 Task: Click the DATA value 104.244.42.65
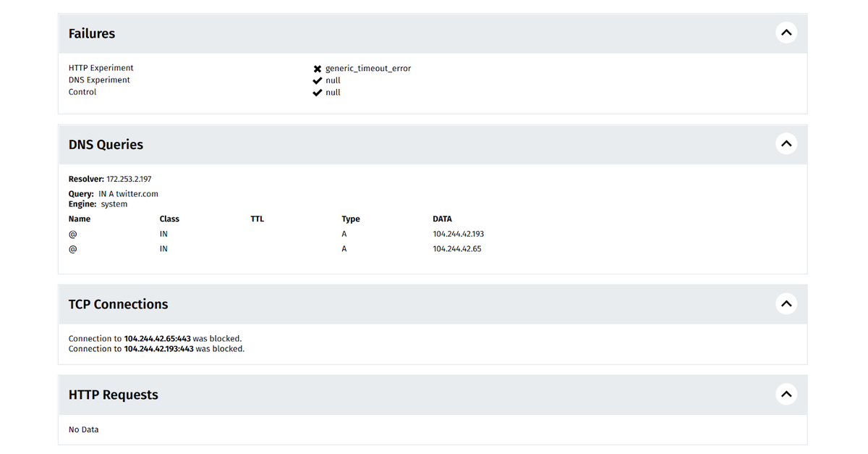coord(456,248)
